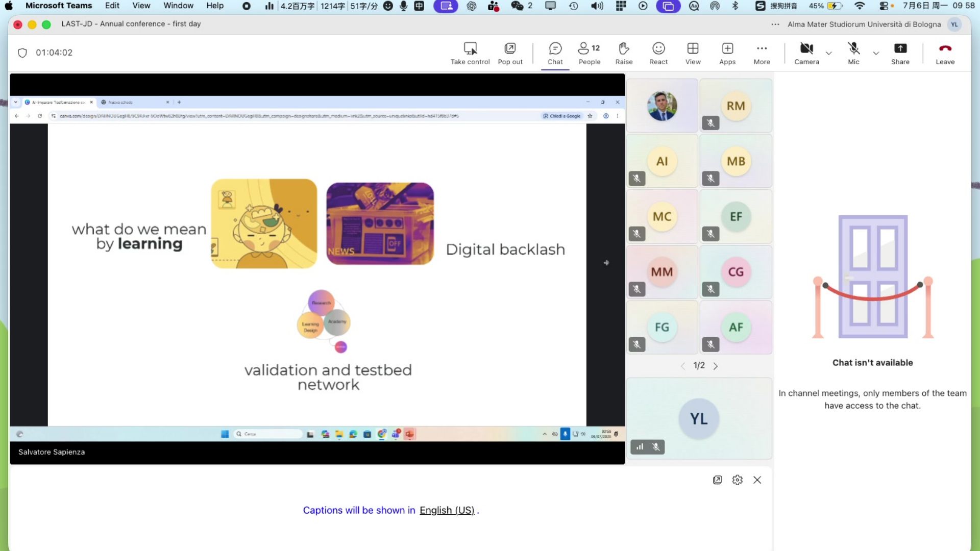
Task: Open the View menu in menu bar
Action: click(x=141, y=6)
